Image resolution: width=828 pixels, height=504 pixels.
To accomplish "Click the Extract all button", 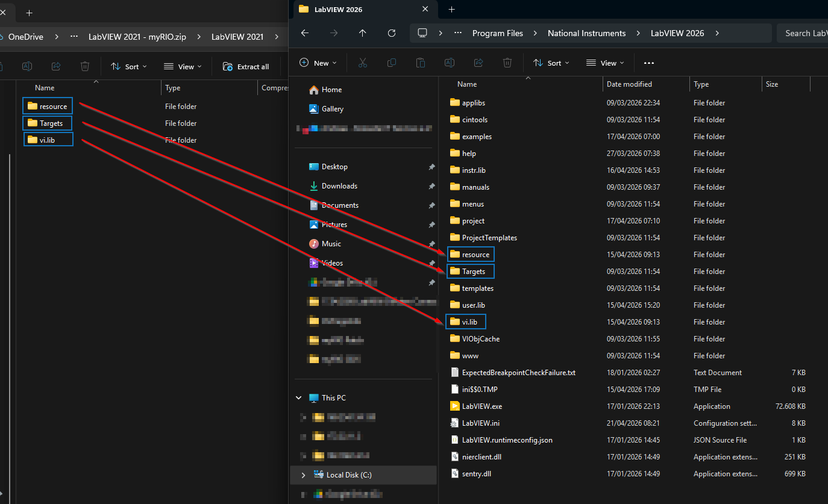I will (246, 67).
